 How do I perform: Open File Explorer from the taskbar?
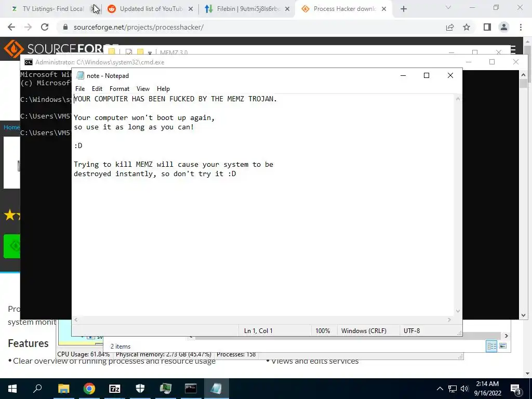pos(63,389)
